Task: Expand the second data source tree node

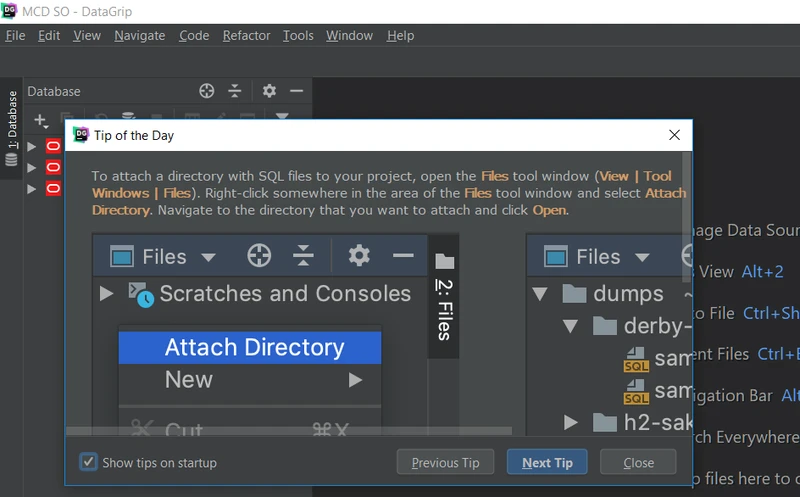Action: (32, 167)
